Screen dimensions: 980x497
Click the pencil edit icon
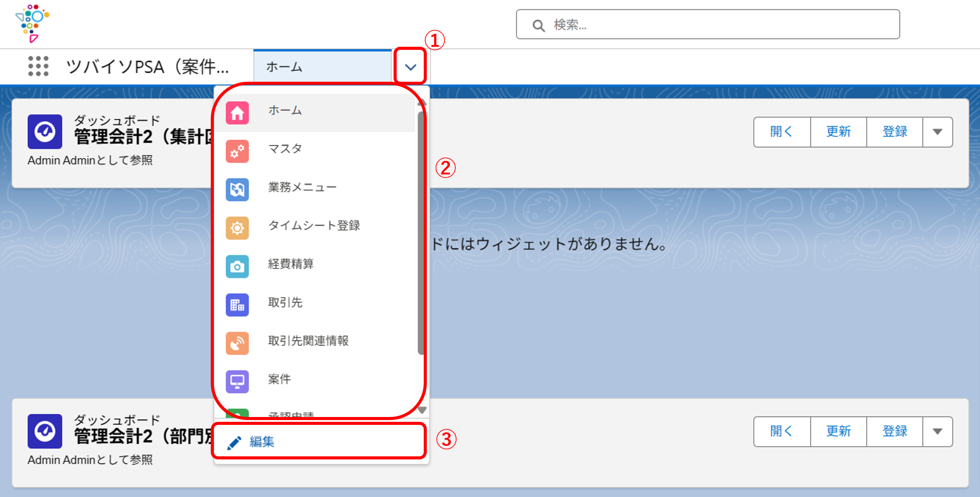pos(234,443)
